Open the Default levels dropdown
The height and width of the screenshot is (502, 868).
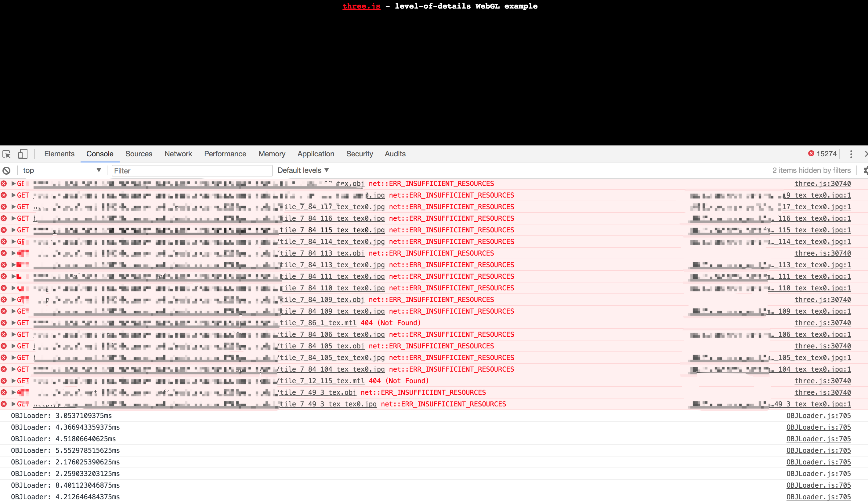click(303, 170)
